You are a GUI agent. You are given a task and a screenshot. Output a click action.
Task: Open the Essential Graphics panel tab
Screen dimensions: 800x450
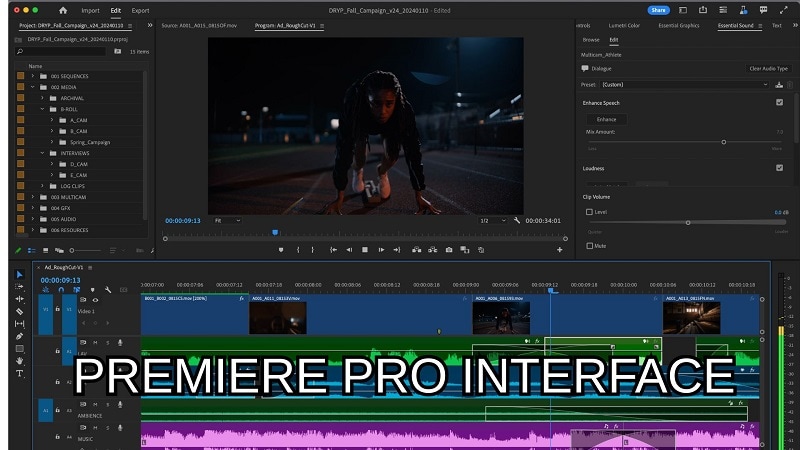(679, 26)
